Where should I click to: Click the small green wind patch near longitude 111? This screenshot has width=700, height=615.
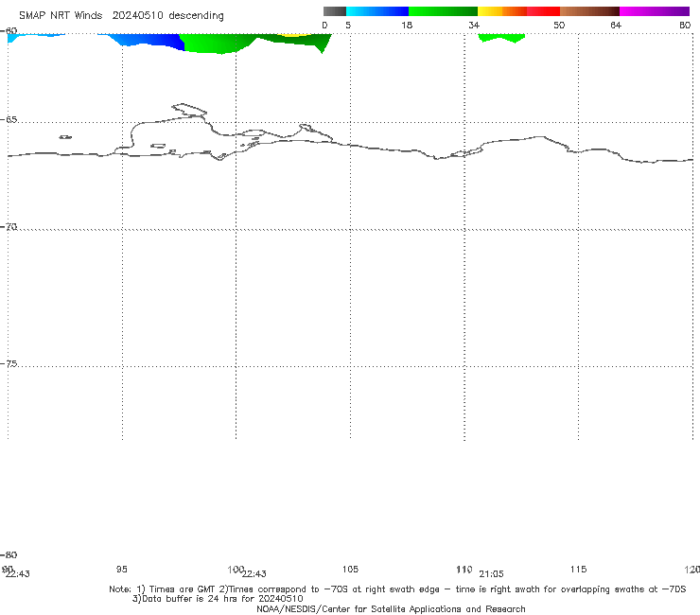pyautogui.click(x=501, y=38)
